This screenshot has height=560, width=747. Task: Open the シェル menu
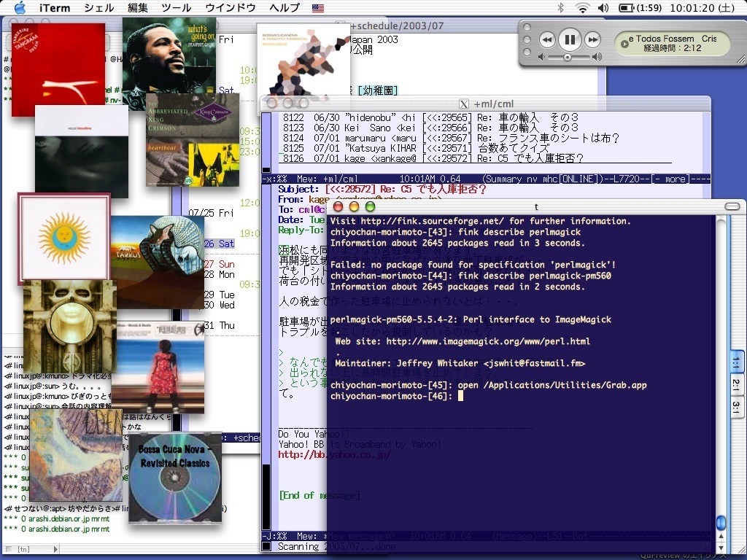click(x=99, y=7)
